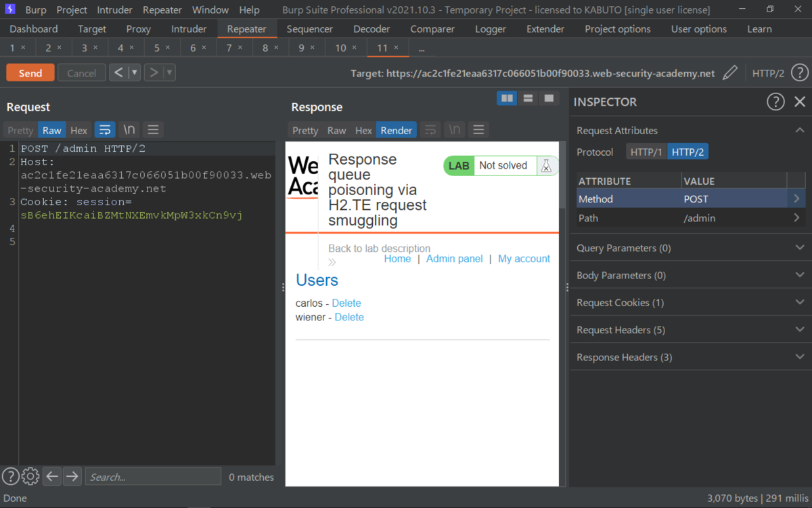
Task: Close the Inspector panel
Action: click(800, 102)
